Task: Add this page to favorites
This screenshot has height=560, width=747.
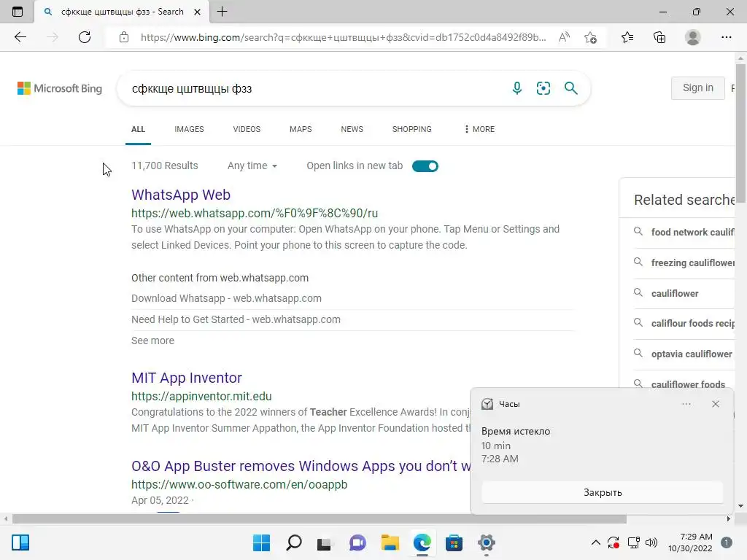Action: pyautogui.click(x=590, y=37)
